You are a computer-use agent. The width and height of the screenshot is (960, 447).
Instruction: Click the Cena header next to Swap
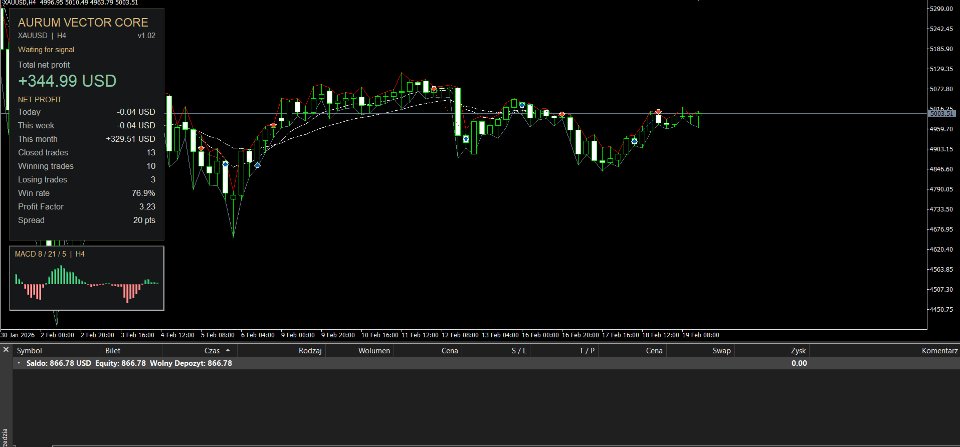pyautogui.click(x=654, y=351)
